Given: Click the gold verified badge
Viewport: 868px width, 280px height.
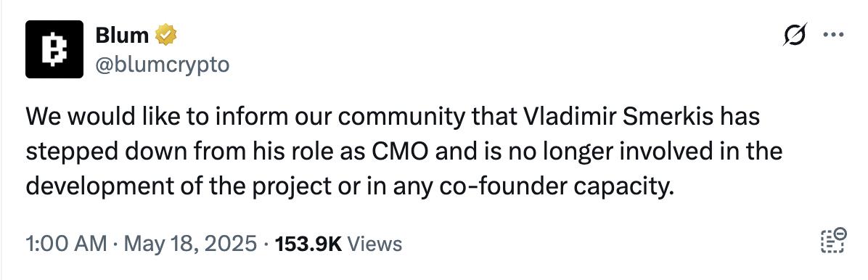Looking at the screenshot, I should click(166, 36).
